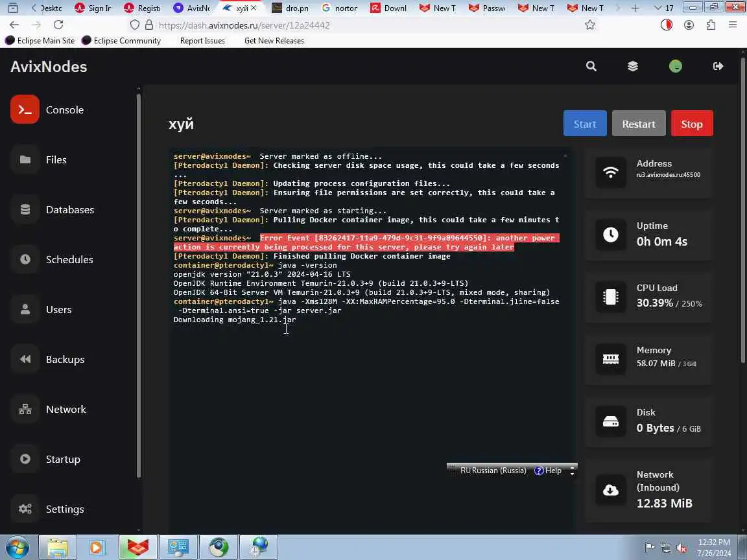This screenshot has width=747, height=560.
Task: Click the Address wifi icon
Action: click(611, 172)
